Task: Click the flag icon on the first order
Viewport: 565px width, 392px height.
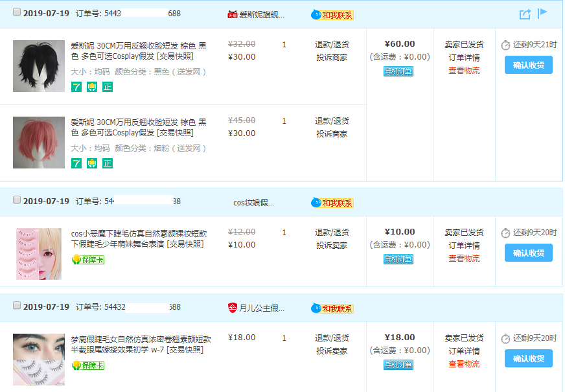Action: point(542,13)
